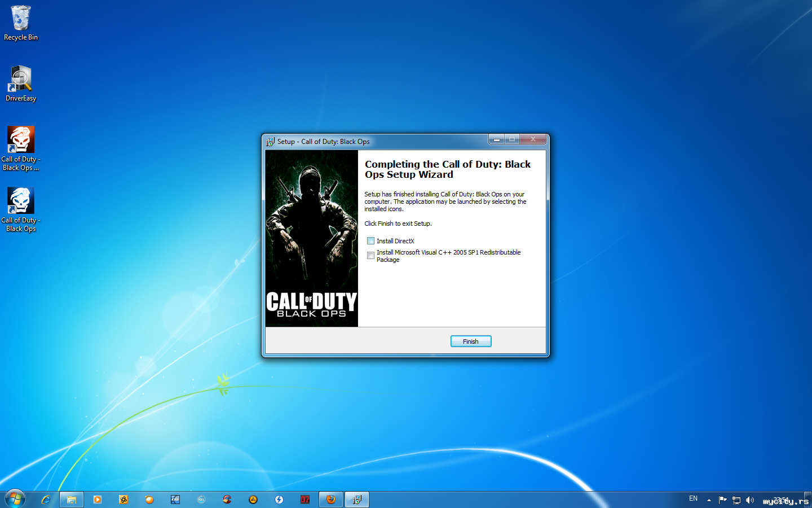Enable Install Microsoft Visual C++ 2005 Redistributable checkbox
This screenshot has width=812, height=508.
coord(370,256)
